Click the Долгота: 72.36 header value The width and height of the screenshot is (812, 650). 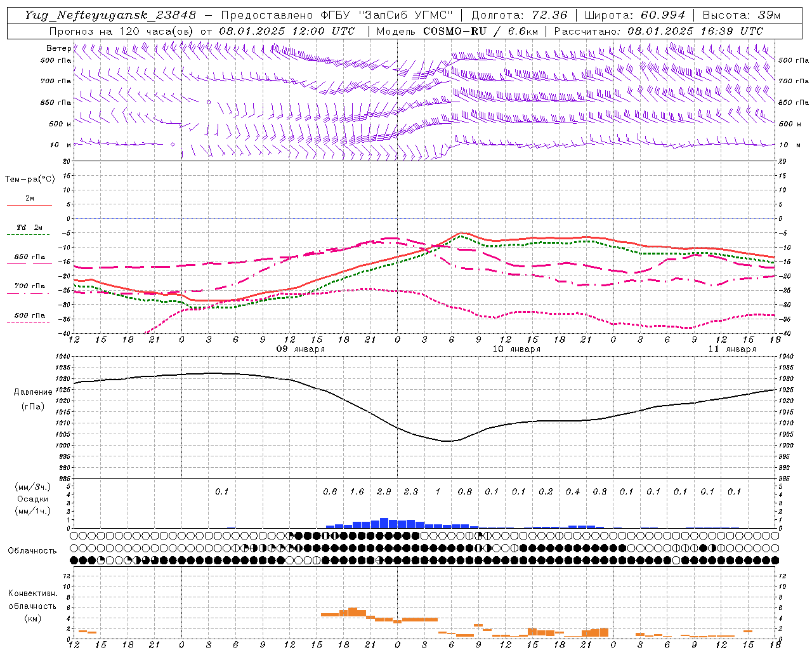click(520, 15)
